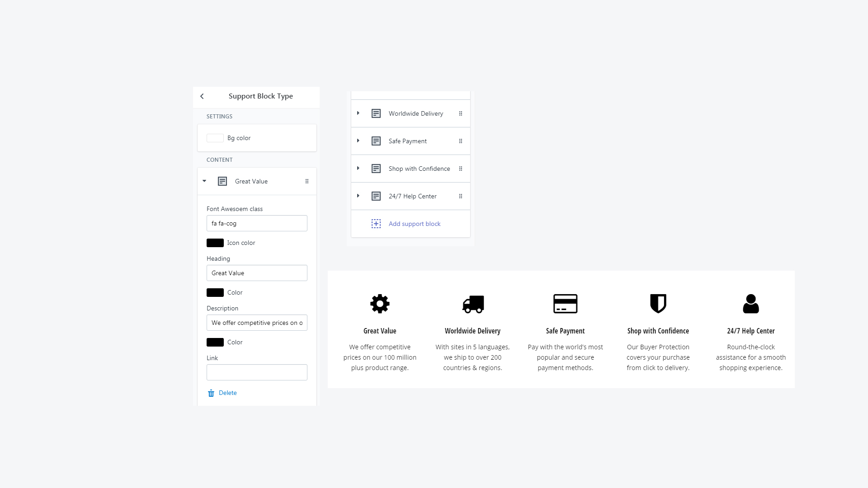Click the truck icon under Worldwide Delivery preview
Screen dimensions: 868x488
click(473, 304)
